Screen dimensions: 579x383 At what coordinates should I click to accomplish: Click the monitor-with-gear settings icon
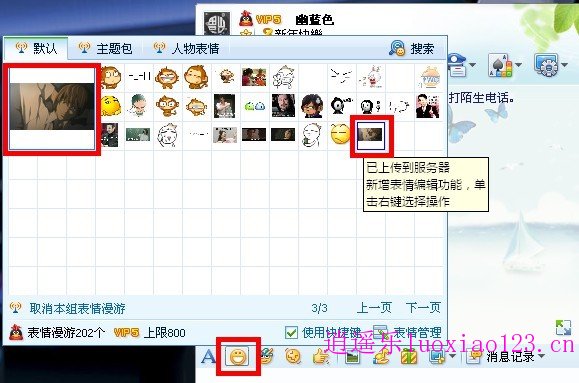coord(547,65)
